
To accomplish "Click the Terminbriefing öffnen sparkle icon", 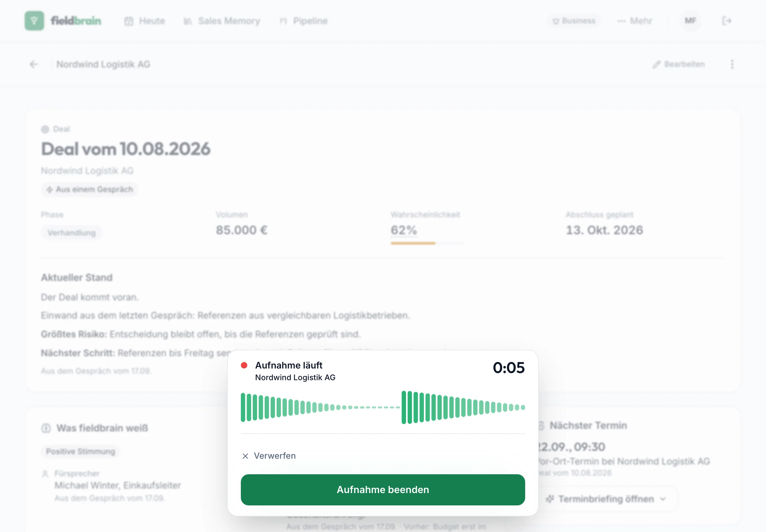I will click(x=550, y=499).
